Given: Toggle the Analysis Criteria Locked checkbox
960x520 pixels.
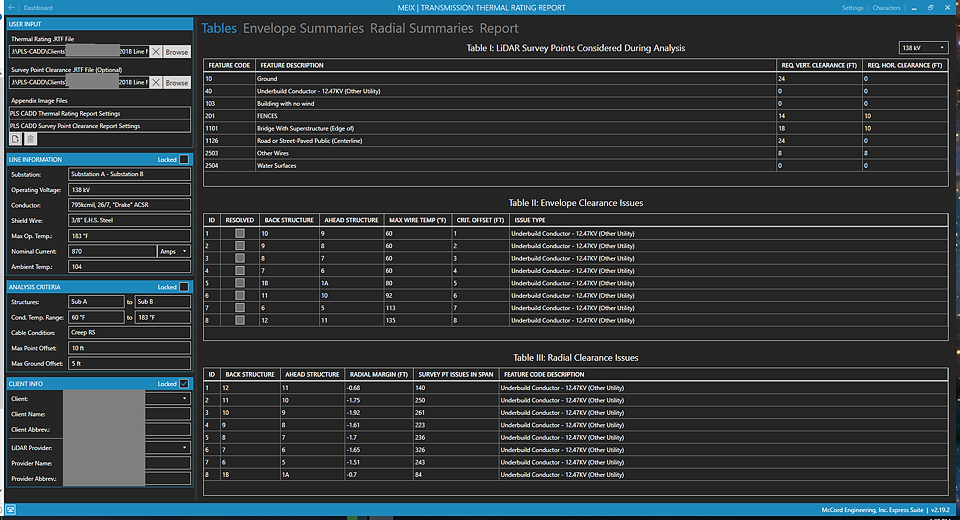Looking at the screenshot, I should (184, 287).
